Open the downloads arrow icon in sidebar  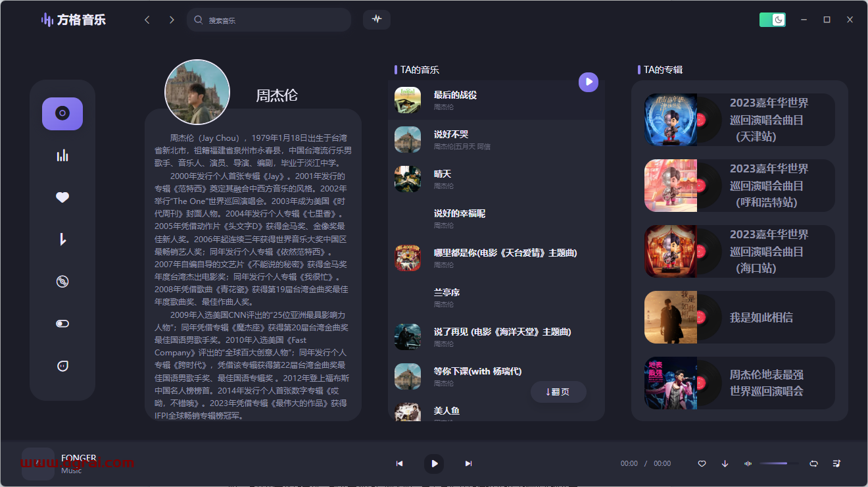click(62, 240)
